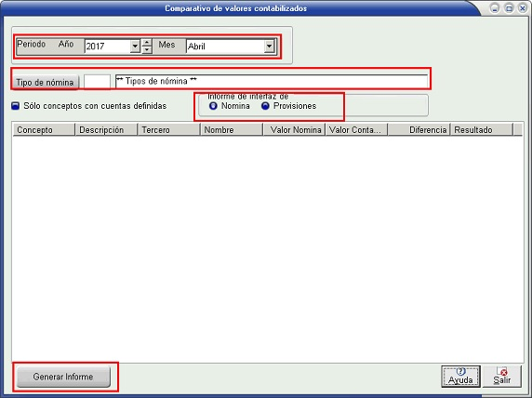Click the Resultado column header
The height and width of the screenshot is (398, 532).
click(x=481, y=130)
